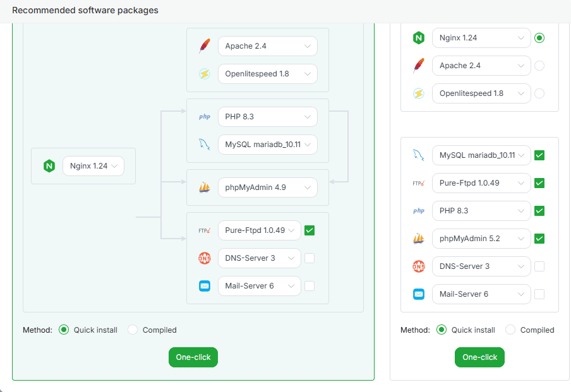Uncheck the phpMyAdmin 5.2 checkbox
Screen dimensions: 571x392
click(539, 239)
